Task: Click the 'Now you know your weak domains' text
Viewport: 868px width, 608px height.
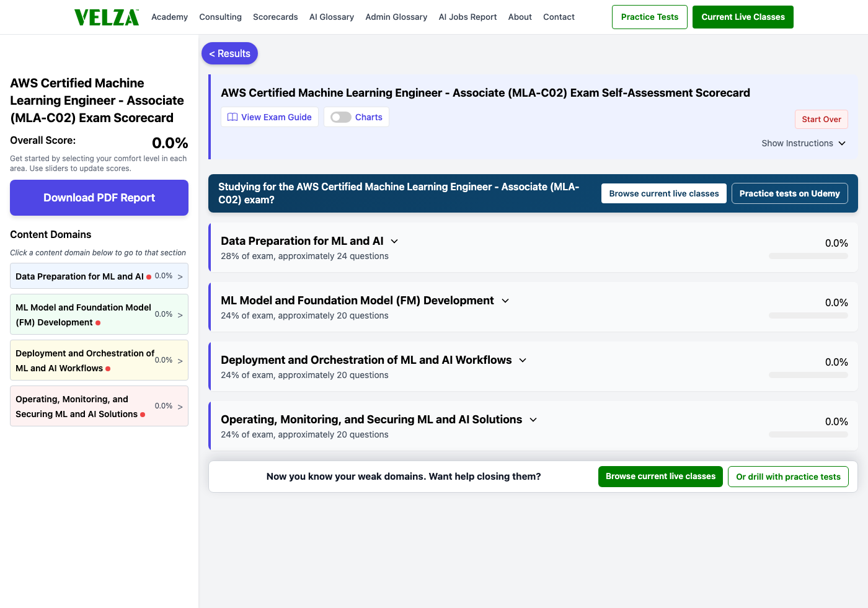Action: [x=404, y=477]
